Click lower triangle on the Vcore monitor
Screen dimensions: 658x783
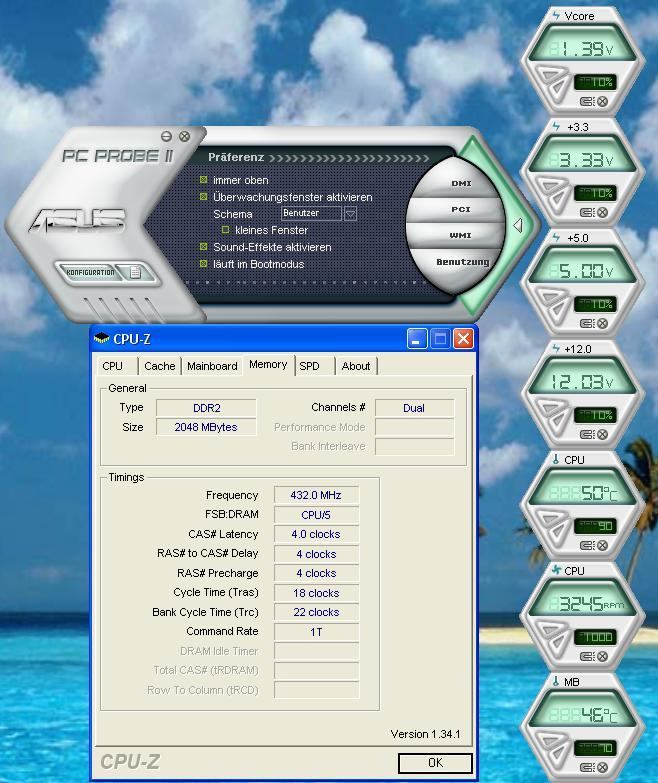coord(559,89)
